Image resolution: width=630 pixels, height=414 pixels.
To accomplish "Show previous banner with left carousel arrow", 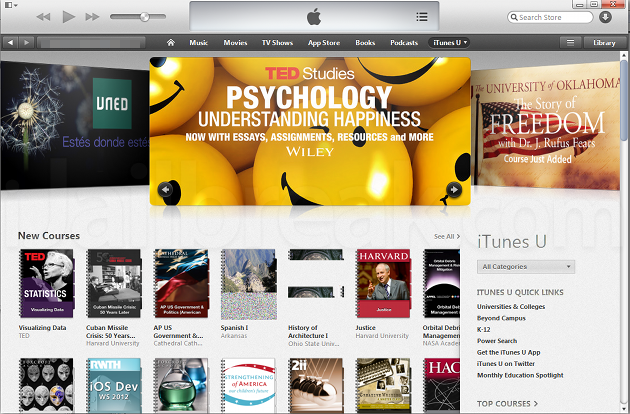I will click(x=165, y=189).
